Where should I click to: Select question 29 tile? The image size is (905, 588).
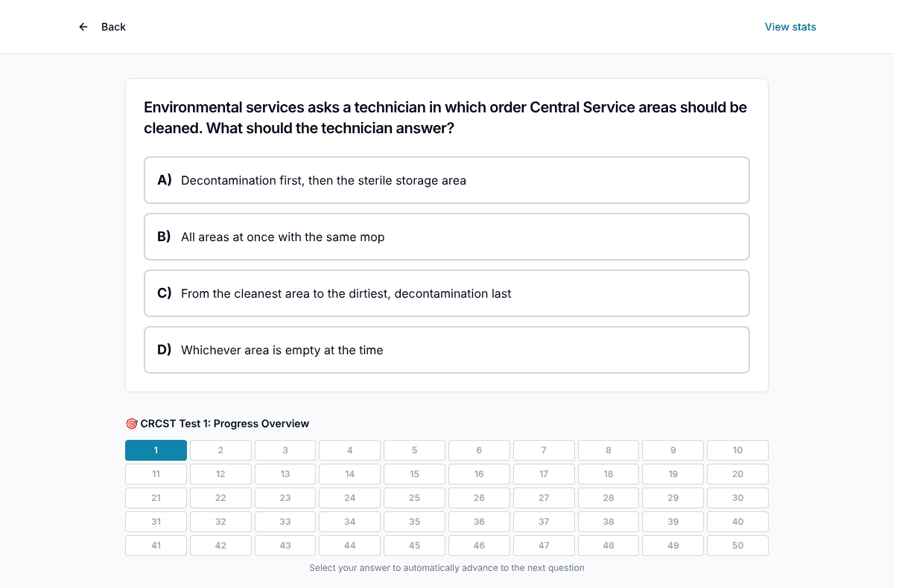673,498
